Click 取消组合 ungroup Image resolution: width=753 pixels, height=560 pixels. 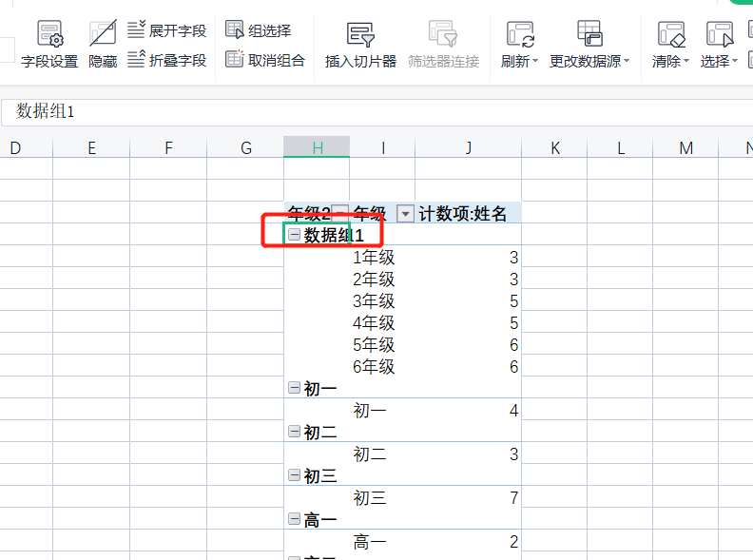(x=265, y=60)
